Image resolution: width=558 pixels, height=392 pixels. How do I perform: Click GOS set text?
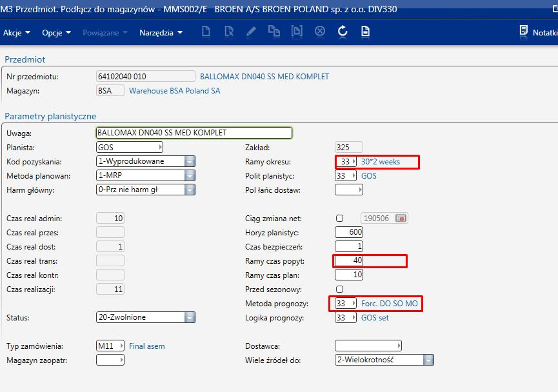pyautogui.click(x=375, y=318)
